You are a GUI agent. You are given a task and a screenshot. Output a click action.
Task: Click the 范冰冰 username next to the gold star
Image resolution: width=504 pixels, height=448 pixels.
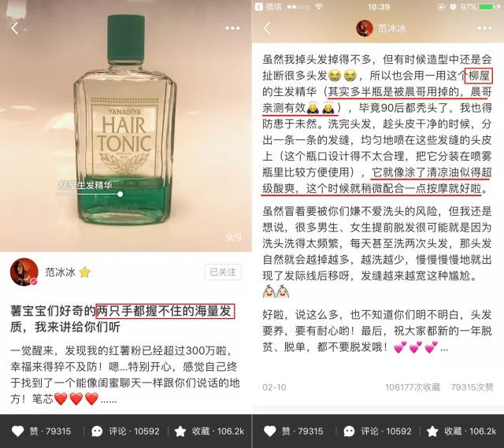pyautogui.click(x=60, y=272)
